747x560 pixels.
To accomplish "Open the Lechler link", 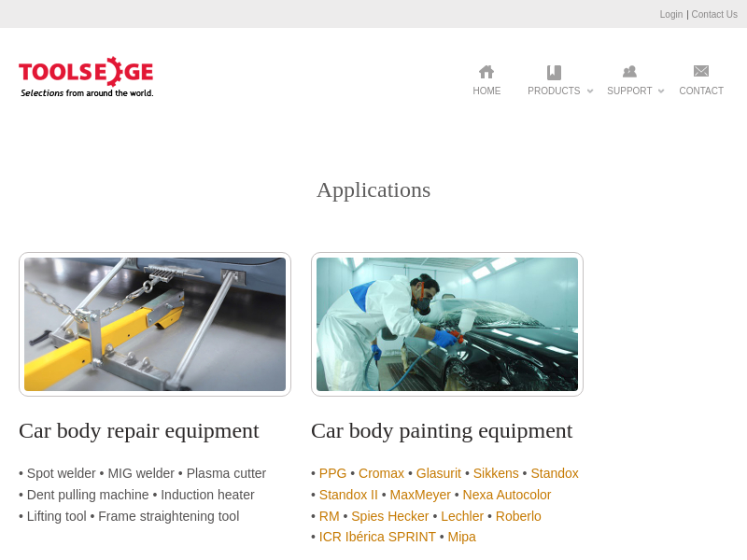I will pos(462,516).
